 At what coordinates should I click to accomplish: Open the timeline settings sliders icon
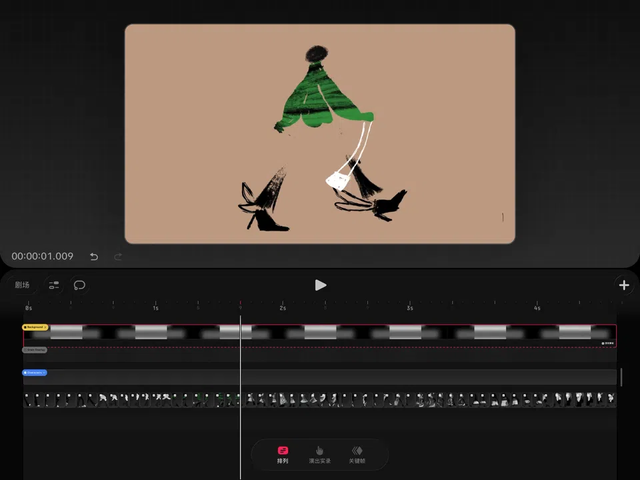pyautogui.click(x=54, y=285)
